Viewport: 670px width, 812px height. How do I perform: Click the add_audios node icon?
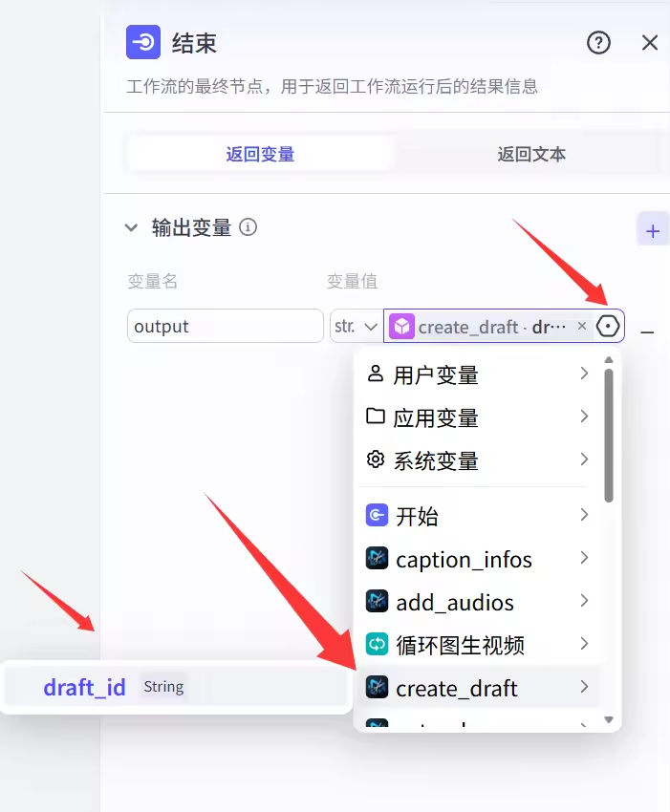coord(378,602)
